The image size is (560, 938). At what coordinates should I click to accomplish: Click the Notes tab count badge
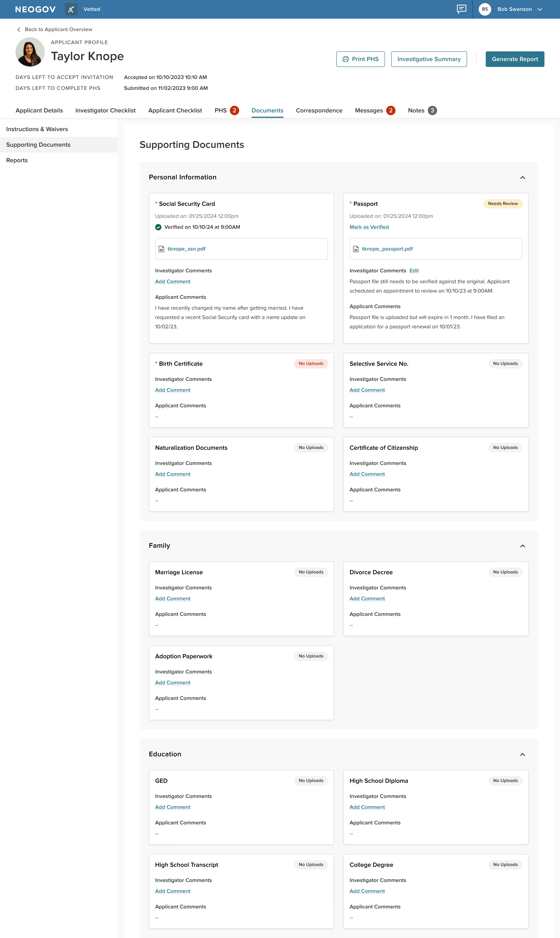pos(432,111)
